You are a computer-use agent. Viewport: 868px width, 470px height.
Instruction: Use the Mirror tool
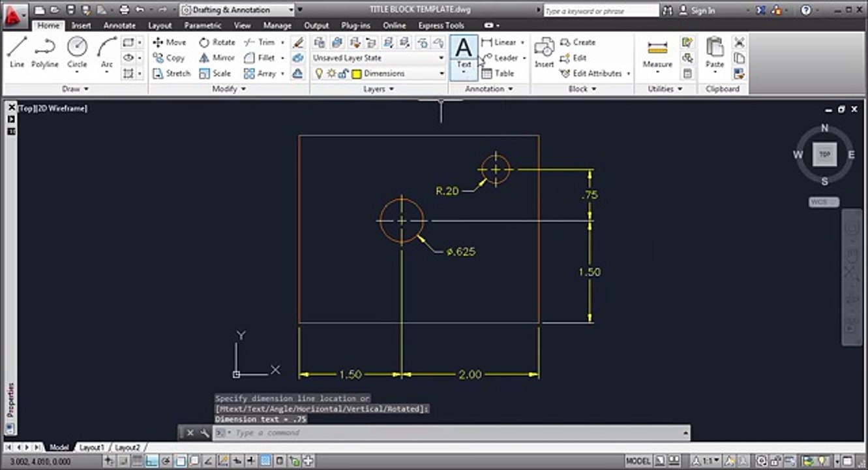pyautogui.click(x=217, y=57)
